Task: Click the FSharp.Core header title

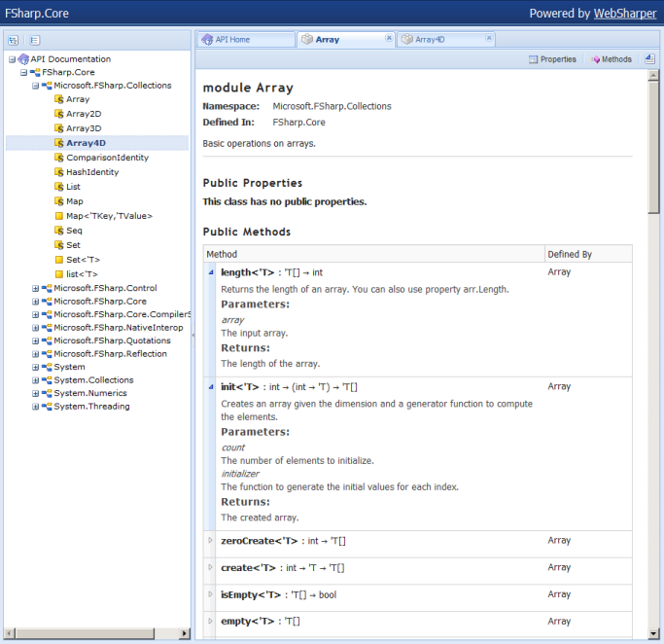Action: (x=37, y=14)
